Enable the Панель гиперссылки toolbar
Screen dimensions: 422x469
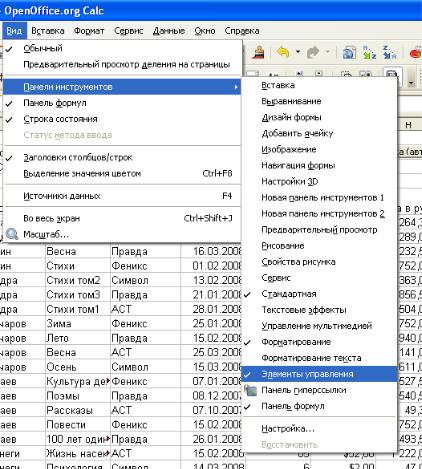319,390
